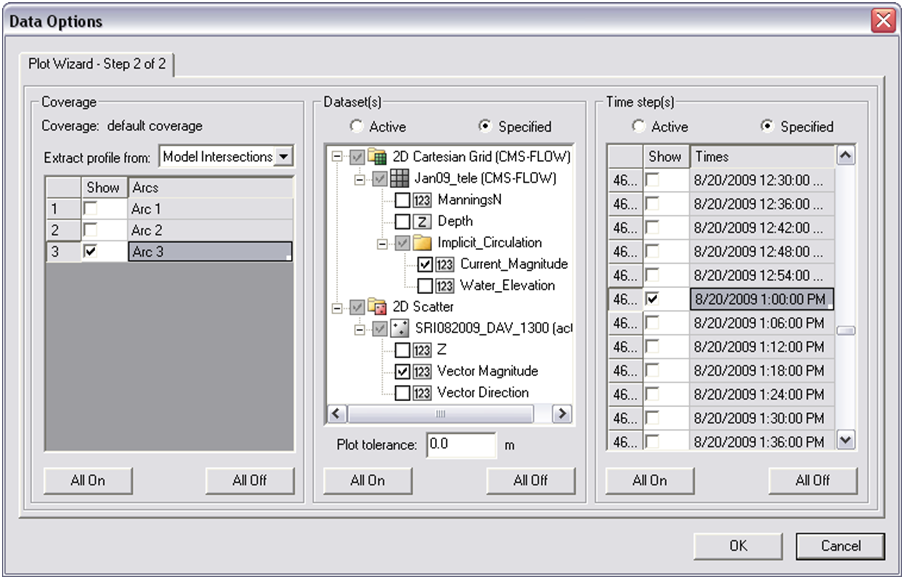Click the 2D Cartesian Grid folder icon
The width and height of the screenshot is (904, 579).
[377, 157]
